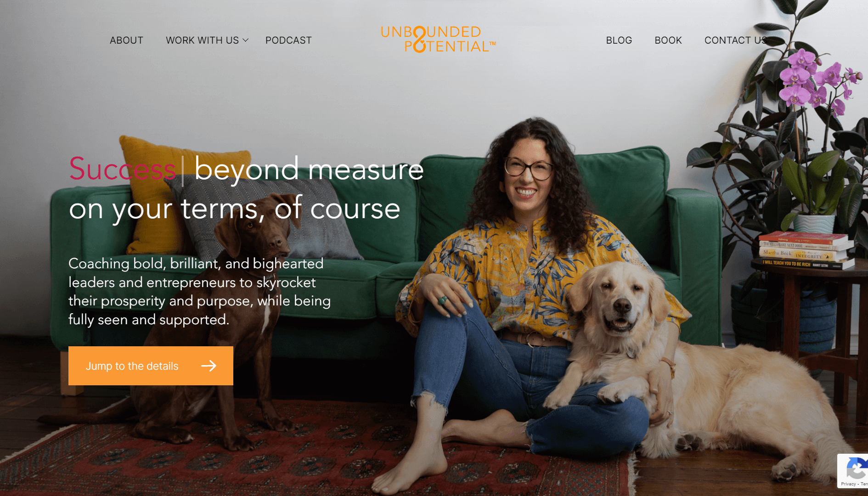This screenshot has width=868, height=496.
Task: Open the Blog page
Action: pos(619,40)
